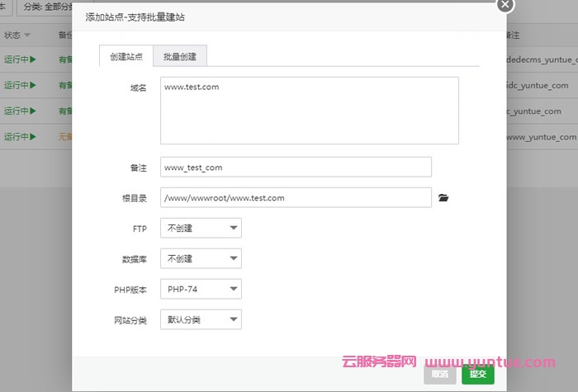Open the FTP dropdown showing 不创建
The width and height of the screenshot is (578, 392).
click(201, 228)
